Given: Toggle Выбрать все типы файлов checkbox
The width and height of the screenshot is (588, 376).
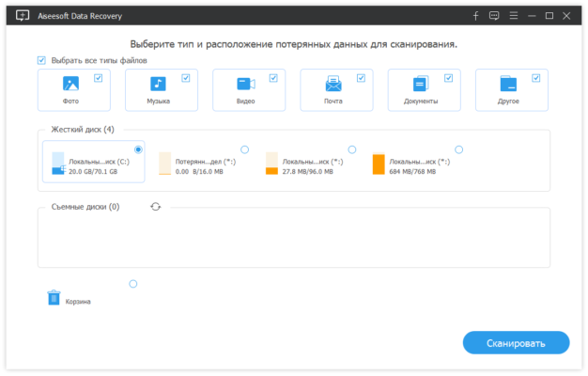Looking at the screenshot, I should coord(41,60).
